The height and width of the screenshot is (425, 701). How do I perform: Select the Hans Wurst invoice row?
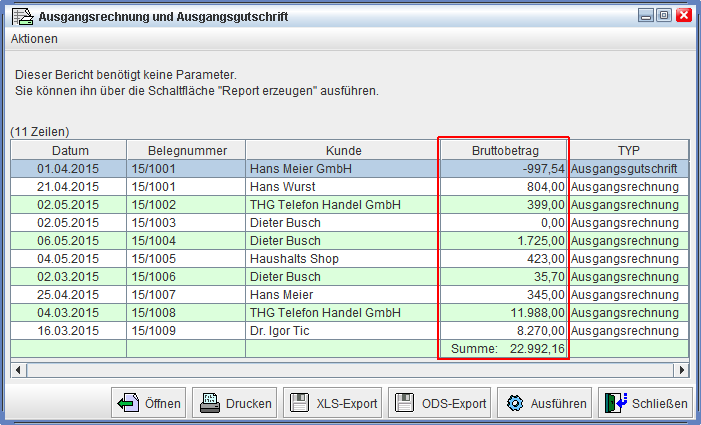[x=343, y=187]
